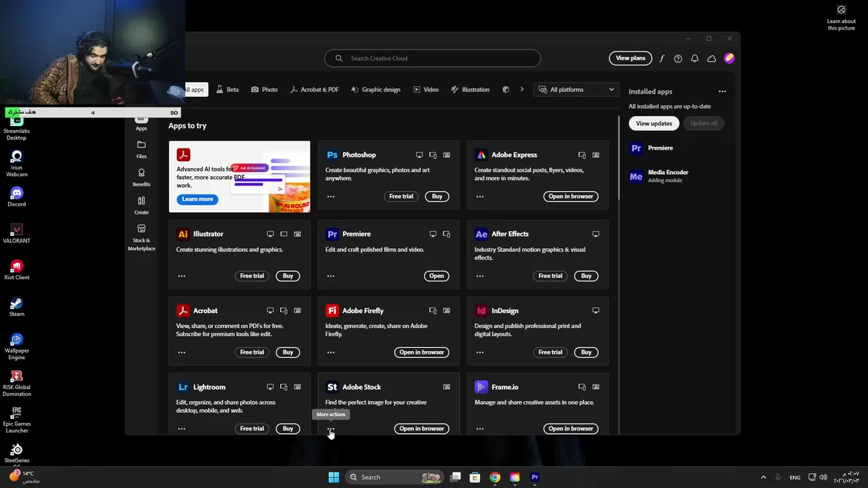Open the Installed apps options menu

722,91
